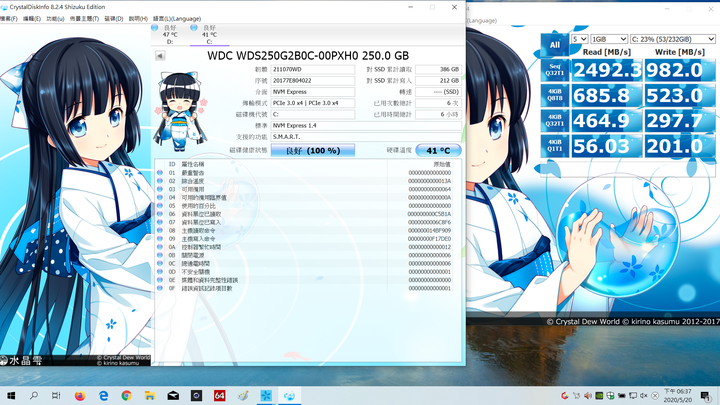720x405 pixels.
Task: Click the previous disk arrow button
Action: 160,56
